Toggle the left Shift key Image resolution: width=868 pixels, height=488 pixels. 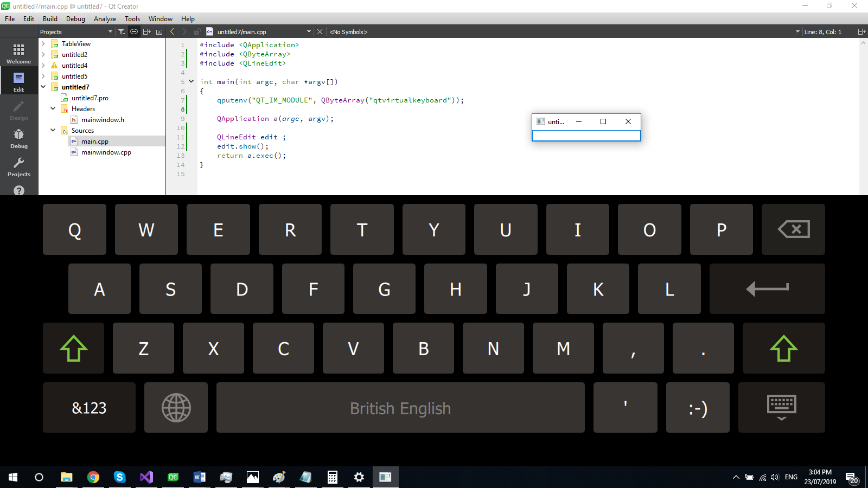pyautogui.click(x=73, y=348)
